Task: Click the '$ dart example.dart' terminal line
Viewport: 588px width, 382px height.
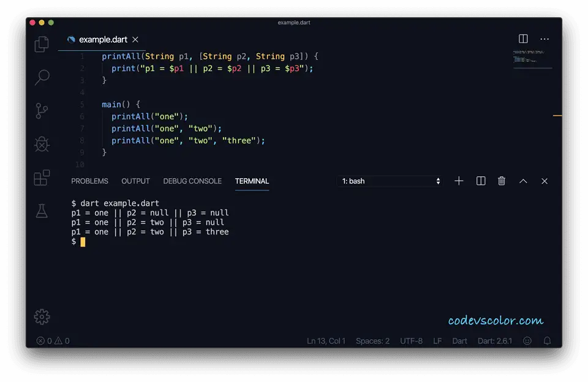Action: [115, 203]
